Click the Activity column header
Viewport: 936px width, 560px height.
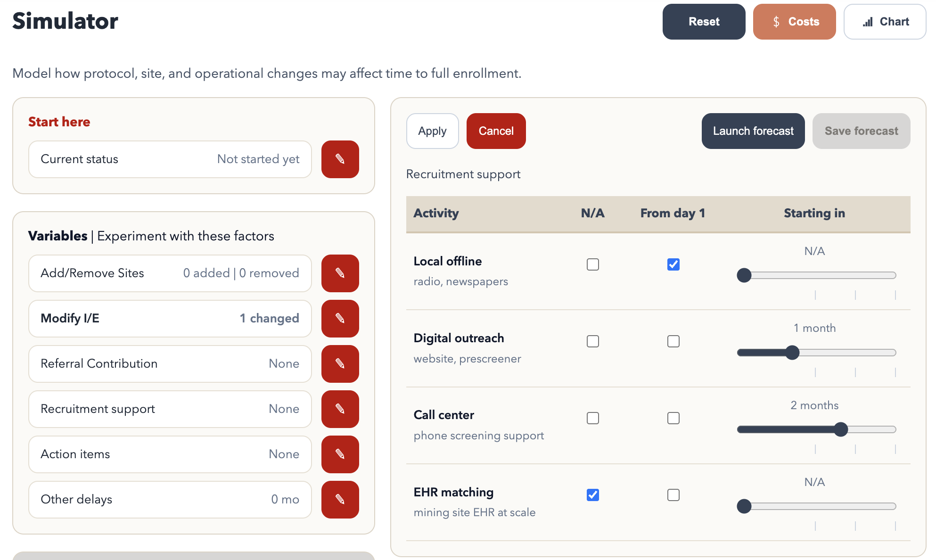436,213
